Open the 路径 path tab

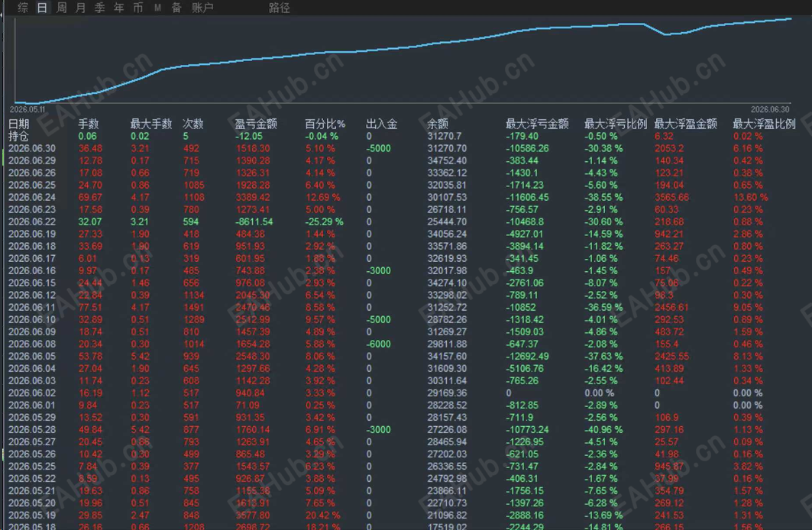pyautogui.click(x=279, y=8)
